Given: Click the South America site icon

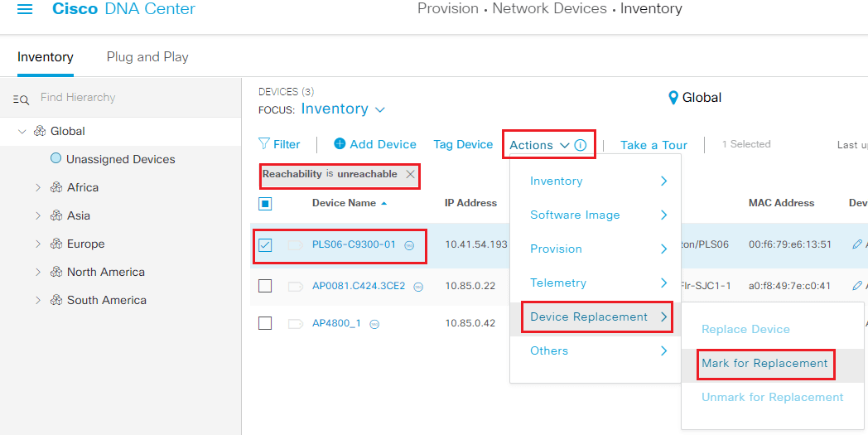Looking at the screenshot, I should pos(56,300).
